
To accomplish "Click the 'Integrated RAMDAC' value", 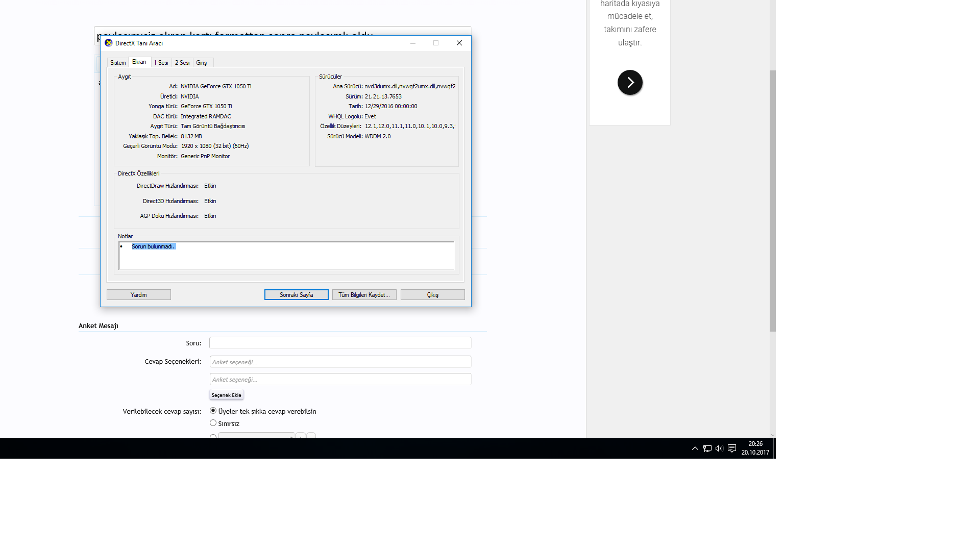I will (x=206, y=116).
